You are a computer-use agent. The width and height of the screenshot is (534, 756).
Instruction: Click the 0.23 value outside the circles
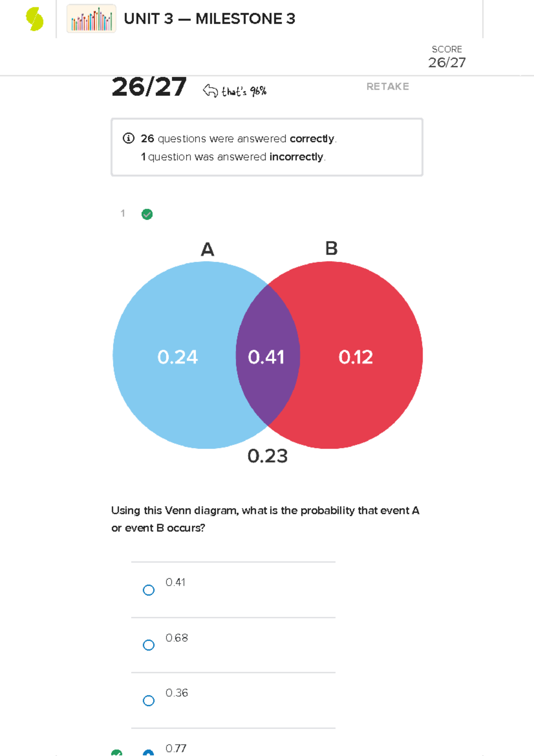click(x=267, y=456)
